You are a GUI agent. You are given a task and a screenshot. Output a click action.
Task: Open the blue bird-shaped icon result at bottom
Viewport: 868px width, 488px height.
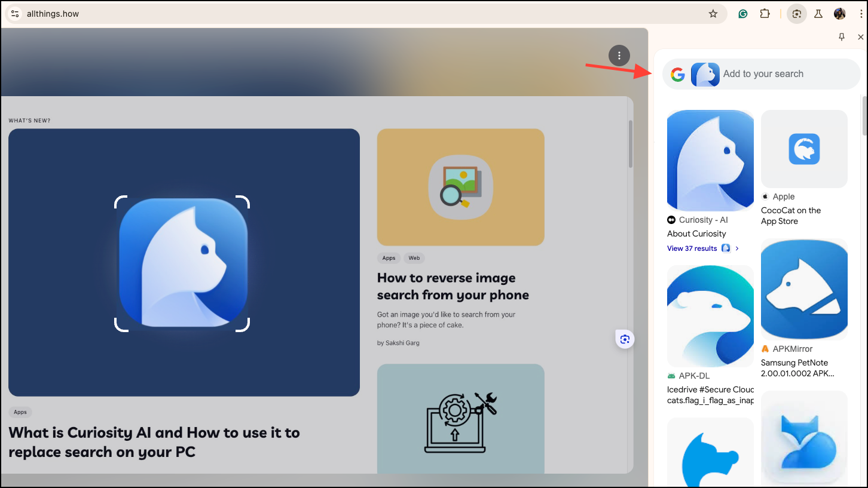pos(710,452)
